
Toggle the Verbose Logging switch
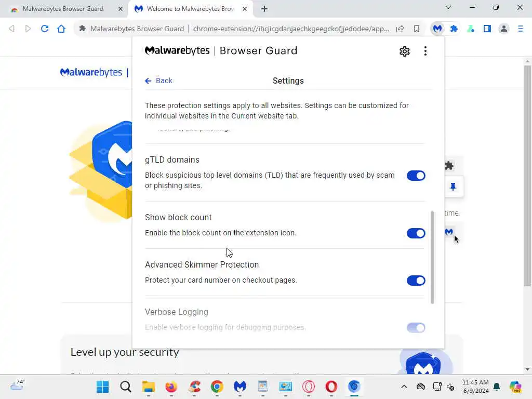[416, 328]
